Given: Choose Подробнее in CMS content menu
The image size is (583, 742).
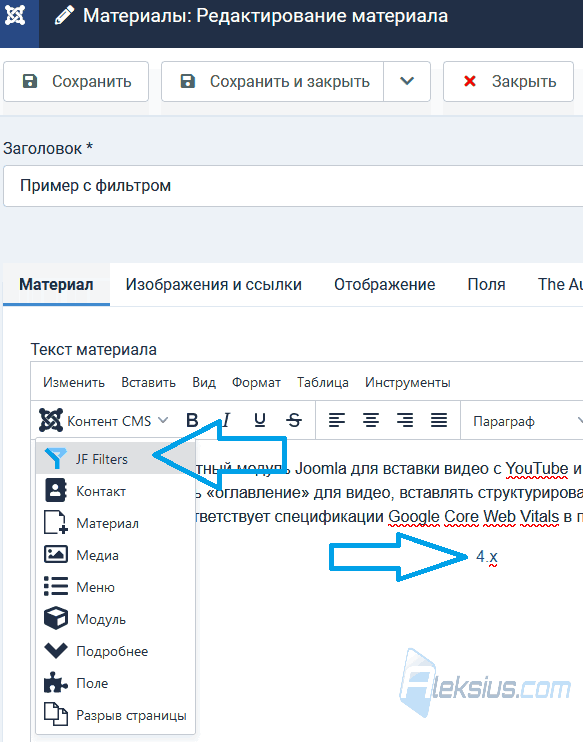Looking at the screenshot, I should (115, 651).
